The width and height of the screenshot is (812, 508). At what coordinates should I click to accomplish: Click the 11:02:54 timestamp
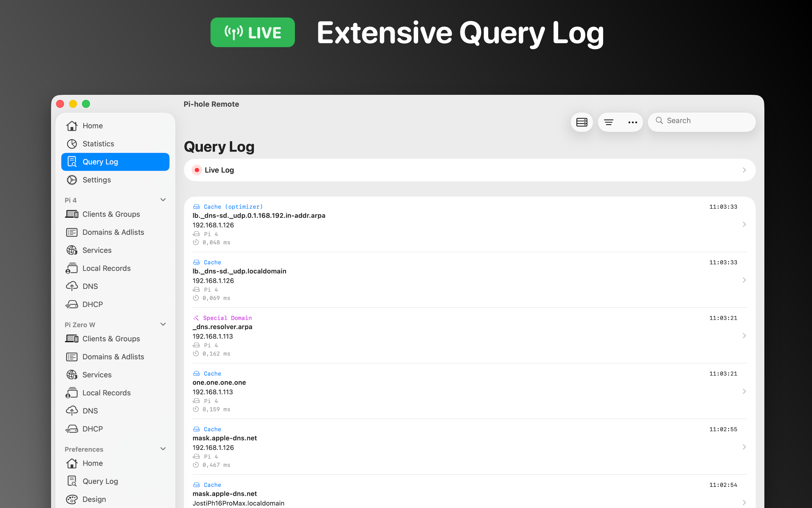click(723, 485)
